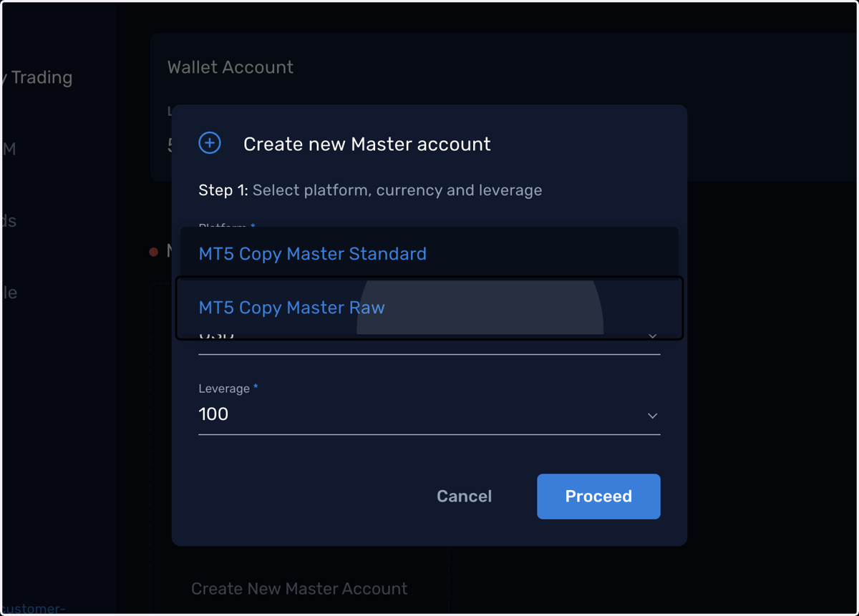Viewport: 859px width, 616px height.
Task: Cancel the new Master account dialog
Action: click(x=464, y=497)
